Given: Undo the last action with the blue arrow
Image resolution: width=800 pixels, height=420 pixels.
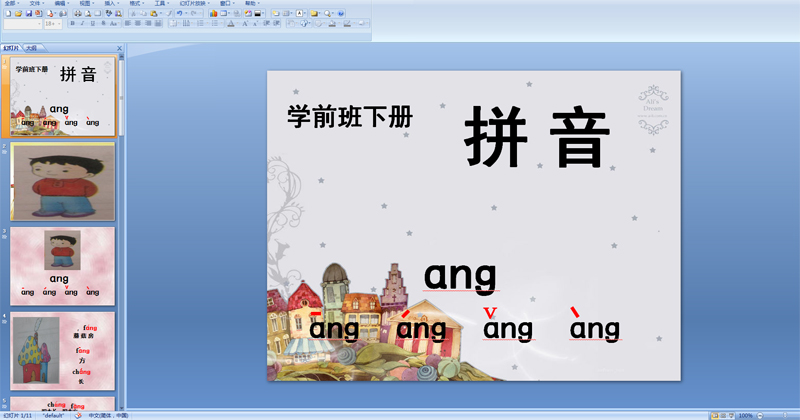Looking at the screenshot, I should click(x=180, y=13).
